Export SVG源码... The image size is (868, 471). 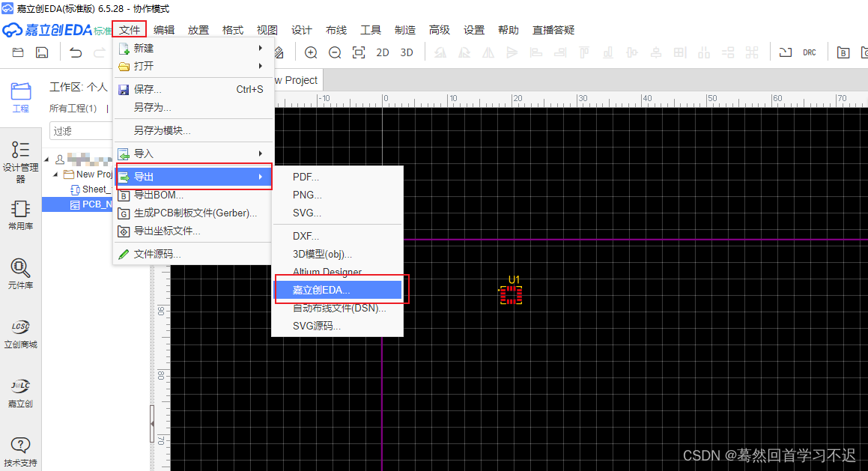338,326
